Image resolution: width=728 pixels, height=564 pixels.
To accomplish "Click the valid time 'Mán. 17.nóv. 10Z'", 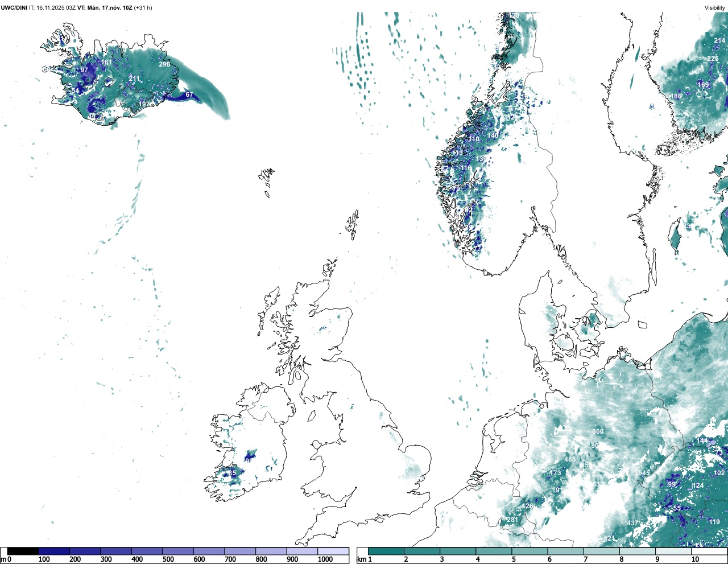I will [x=110, y=7].
